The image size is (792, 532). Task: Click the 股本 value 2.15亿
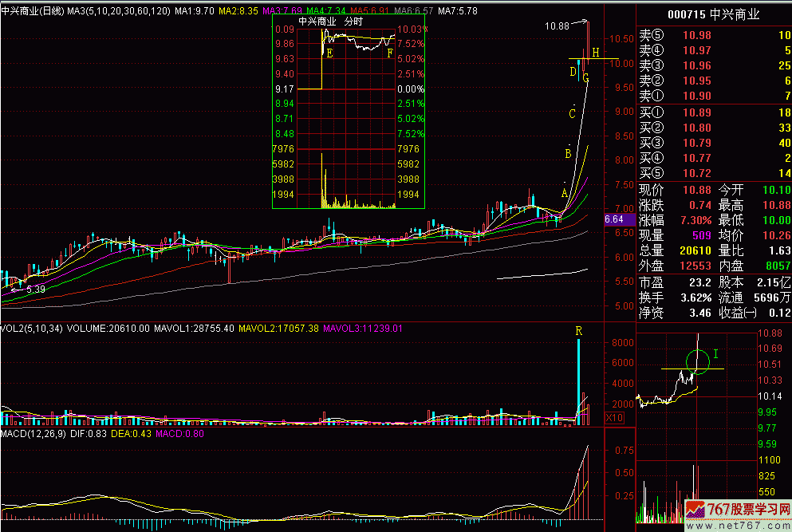(x=774, y=282)
